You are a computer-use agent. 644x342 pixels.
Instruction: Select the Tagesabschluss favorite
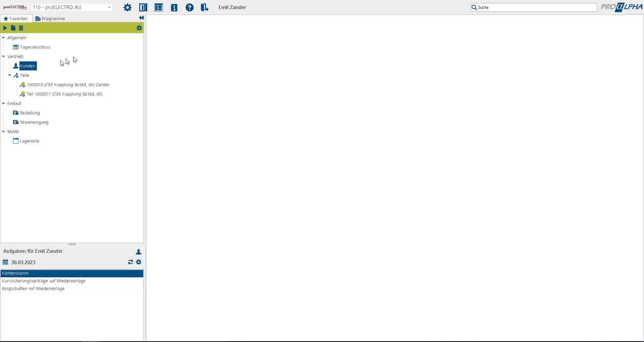(35, 47)
